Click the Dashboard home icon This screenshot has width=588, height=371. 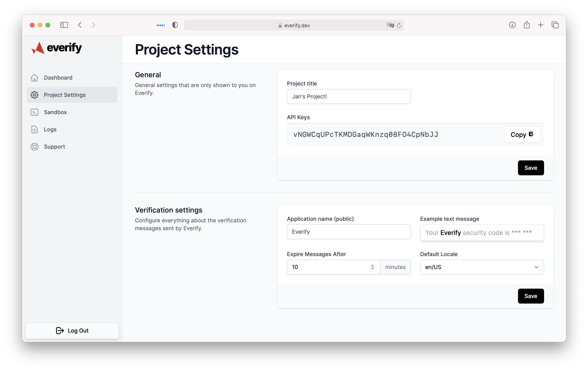pyautogui.click(x=35, y=78)
